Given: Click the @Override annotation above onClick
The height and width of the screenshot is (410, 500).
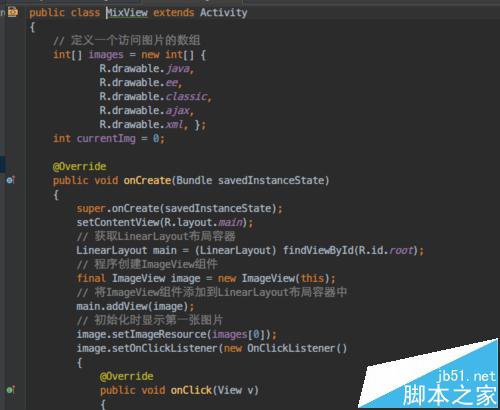Looking at the screenshot, I should 127,376.
